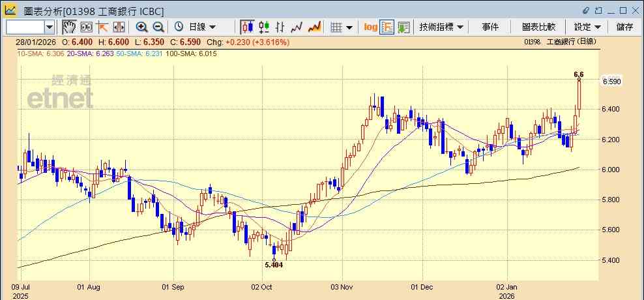
Task: Open the 技術指標 dropdown menu
Action: click(441, 27)
